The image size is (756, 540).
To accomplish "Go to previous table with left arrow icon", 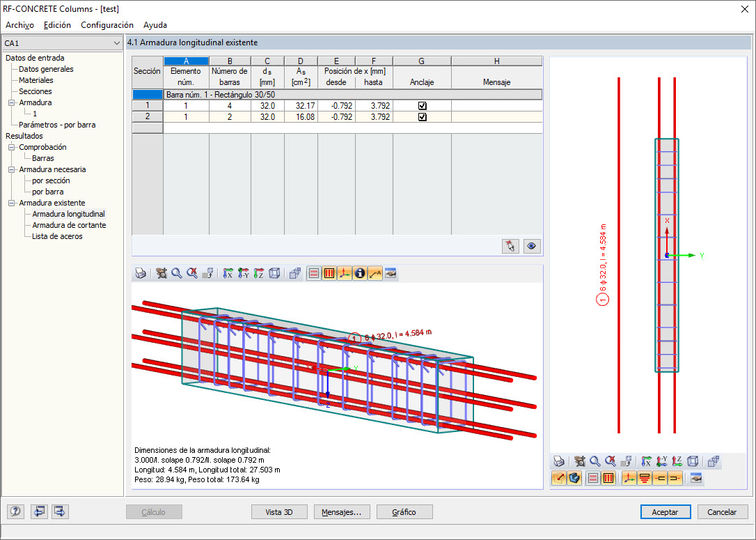I will [x=39, y=511].
